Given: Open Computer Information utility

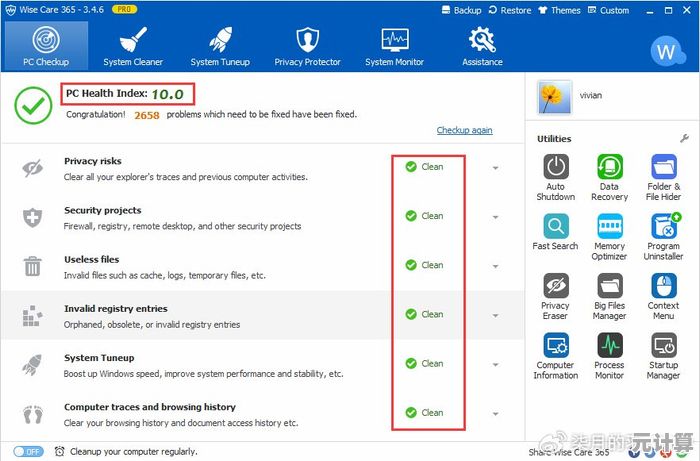Looking at the screenshot, I should pos(556,356).
